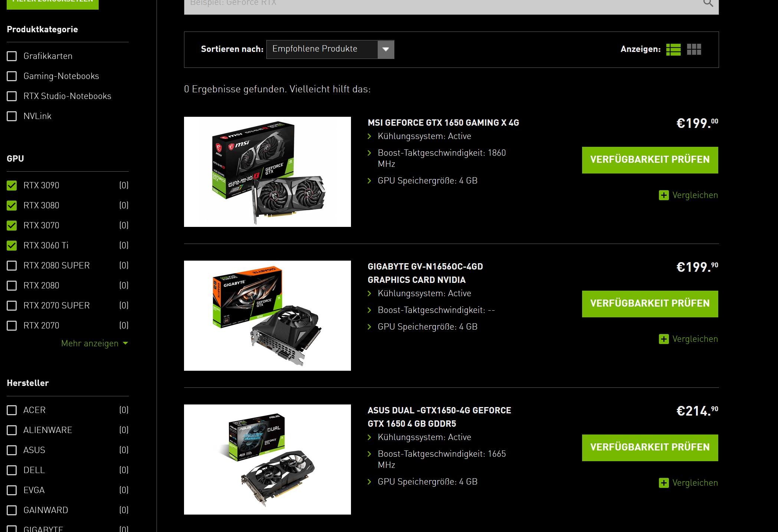Click plus icon to compare MSI GTX 1650

664,195
